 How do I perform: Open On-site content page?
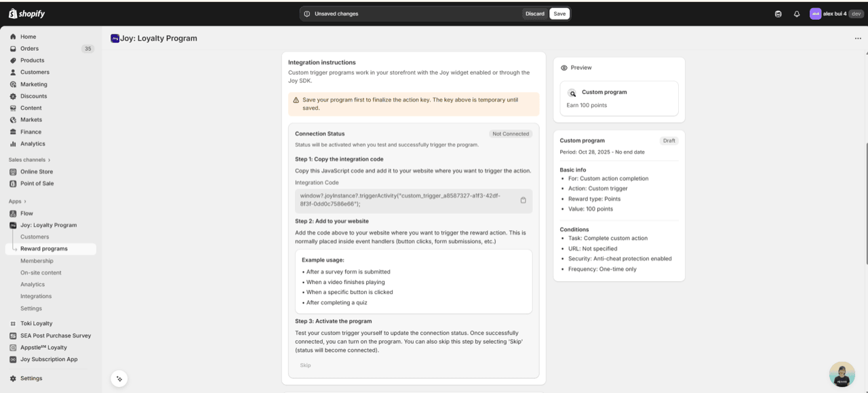[x=41, y=272]
